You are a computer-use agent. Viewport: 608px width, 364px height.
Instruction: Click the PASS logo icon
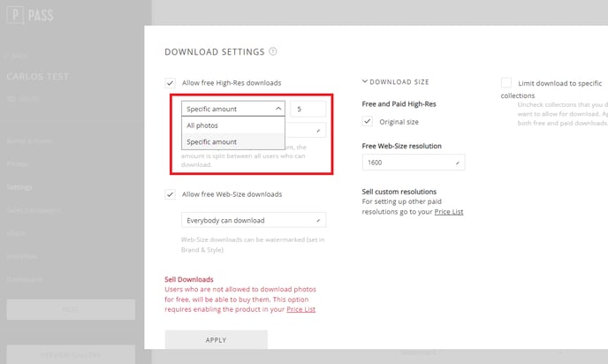(x=16, y=15)
